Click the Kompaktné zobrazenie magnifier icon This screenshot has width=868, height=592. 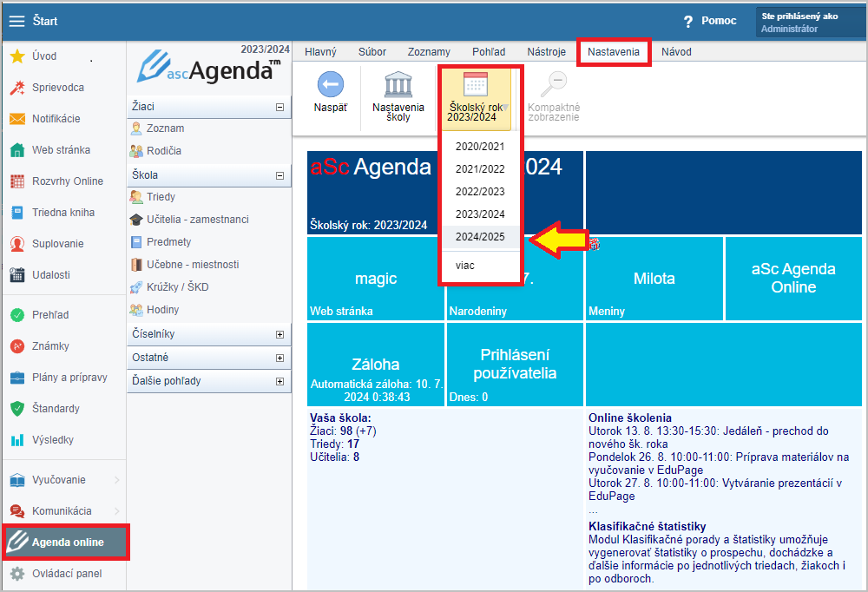[554, 85]
